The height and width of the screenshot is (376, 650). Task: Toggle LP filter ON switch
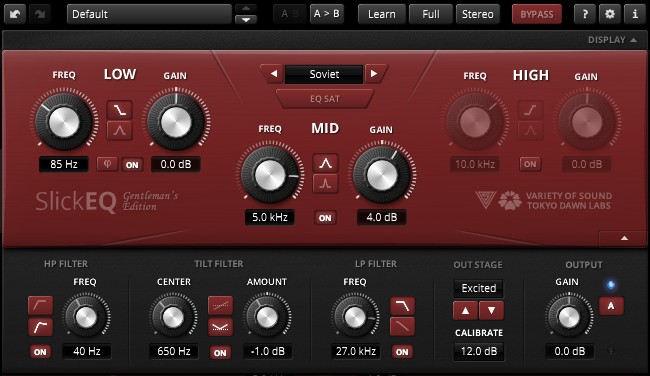402,352
